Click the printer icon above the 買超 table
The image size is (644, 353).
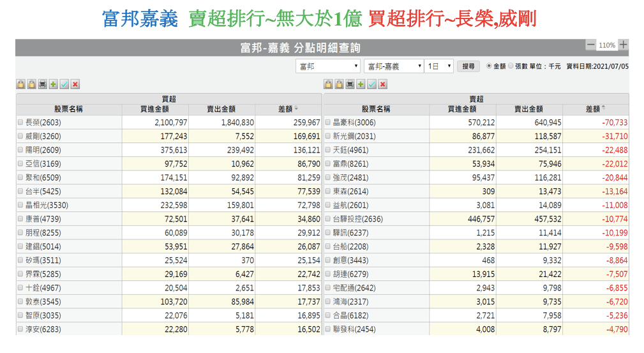(x=42, y=84)
